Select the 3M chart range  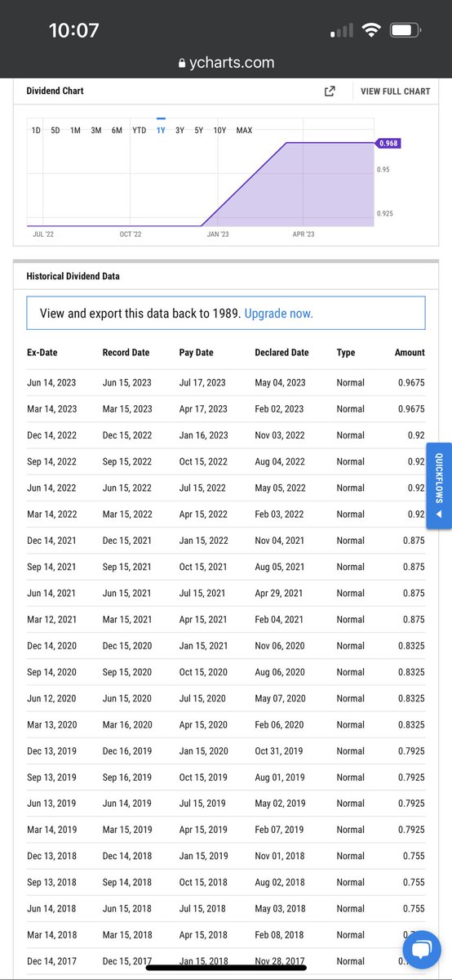tap(96, 131)
